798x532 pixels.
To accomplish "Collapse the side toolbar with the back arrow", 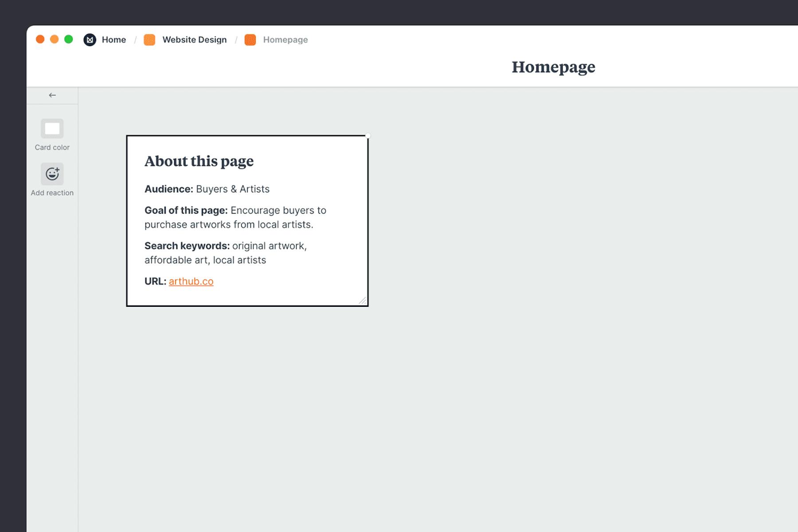I will [x=52, y=95].
